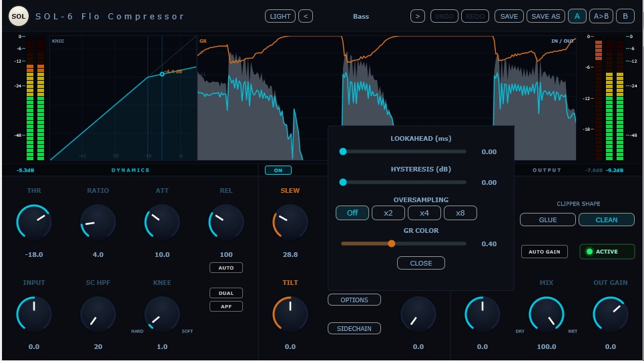
Task: Click the SLEW value 28.8
Action: 290,255
